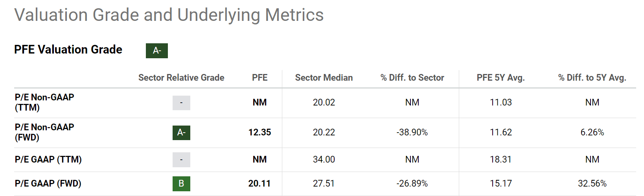Click the Sector Median column header
This screenshot has width=644, height=196.
324,78
